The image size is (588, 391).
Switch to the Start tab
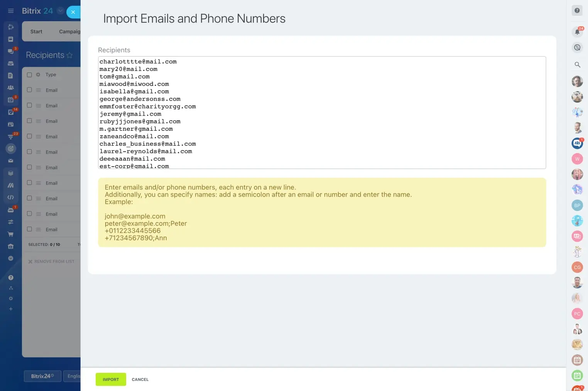coord(36,32)
